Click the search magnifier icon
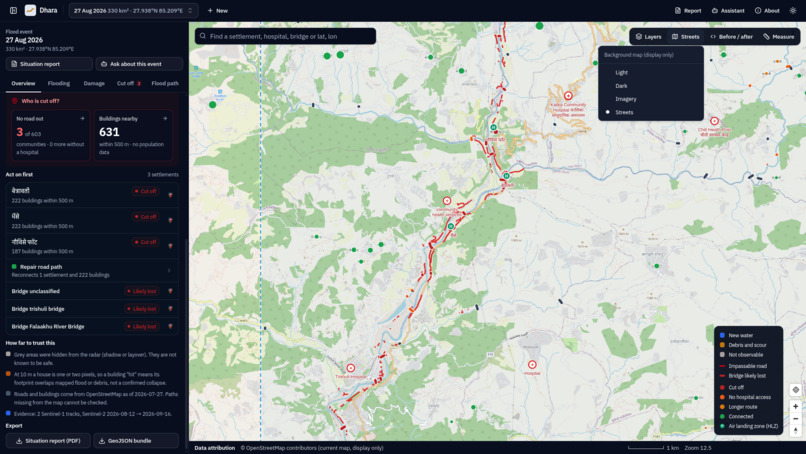 click(203, 36)
